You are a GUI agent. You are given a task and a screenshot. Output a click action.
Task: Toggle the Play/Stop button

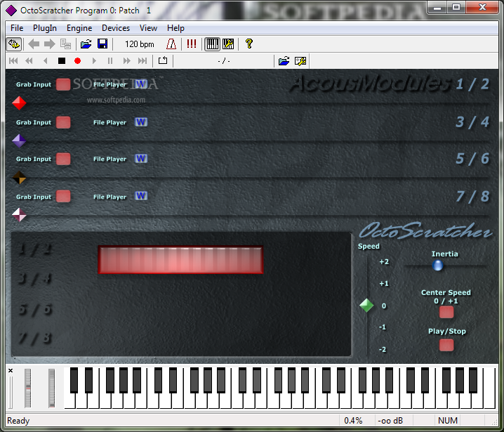(446, 346)
